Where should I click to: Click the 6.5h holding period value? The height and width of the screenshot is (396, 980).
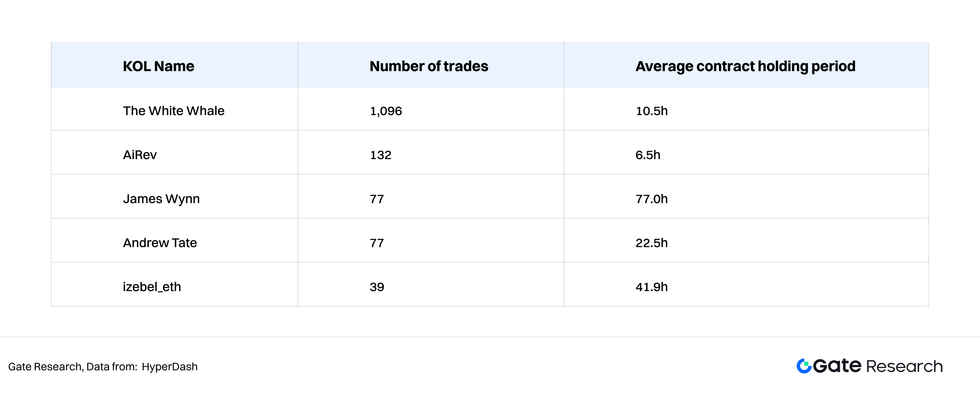pos(648,155)
